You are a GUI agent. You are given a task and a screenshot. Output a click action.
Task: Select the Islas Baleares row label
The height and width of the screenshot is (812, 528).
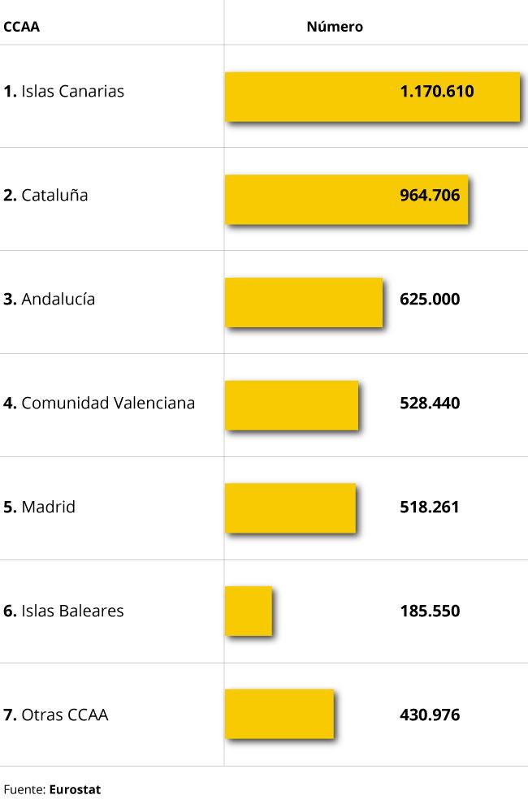tap(64, 611)
